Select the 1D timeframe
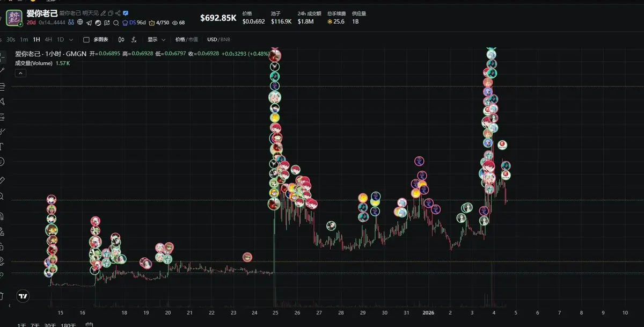The height and width of the screenshot is (327, 644). coord(61,40)
